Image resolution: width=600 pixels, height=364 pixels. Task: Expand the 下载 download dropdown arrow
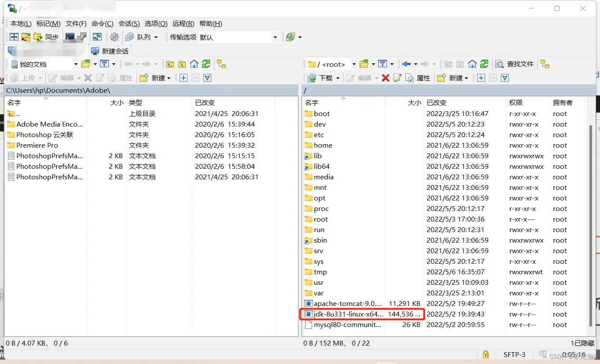click(338, 78)
